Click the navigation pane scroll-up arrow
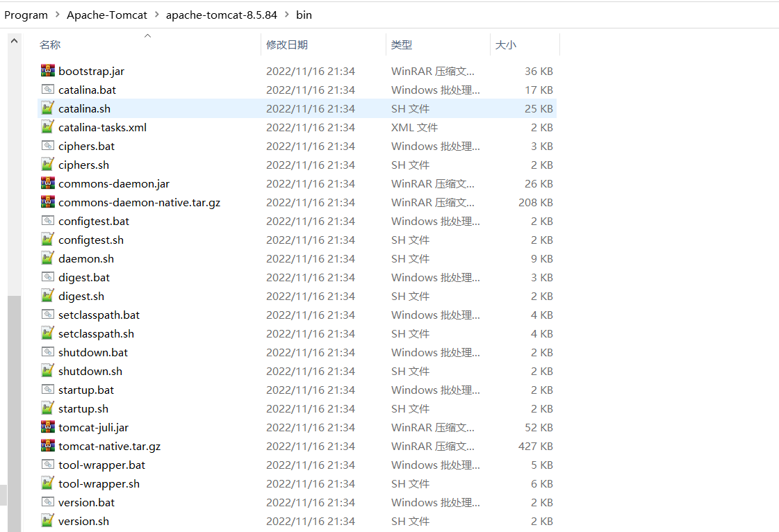This screenshot has height=532, width=779. [15, 41]
